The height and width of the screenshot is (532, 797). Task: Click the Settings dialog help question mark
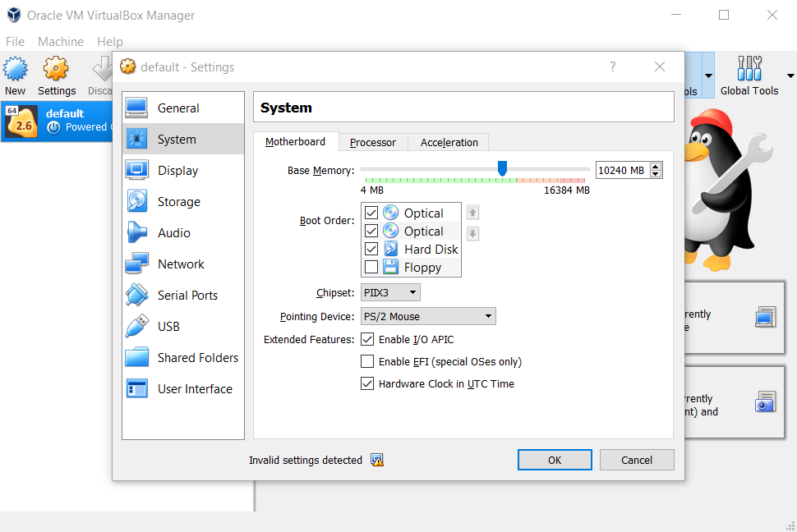(612, 66)
